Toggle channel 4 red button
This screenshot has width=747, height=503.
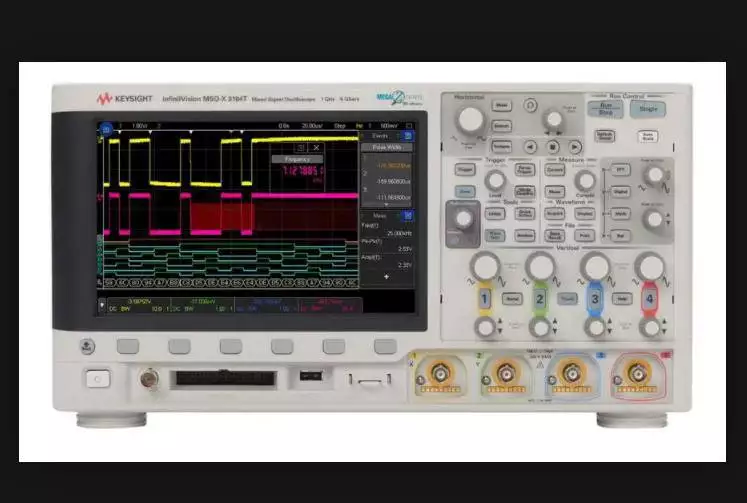pos(649,299)
